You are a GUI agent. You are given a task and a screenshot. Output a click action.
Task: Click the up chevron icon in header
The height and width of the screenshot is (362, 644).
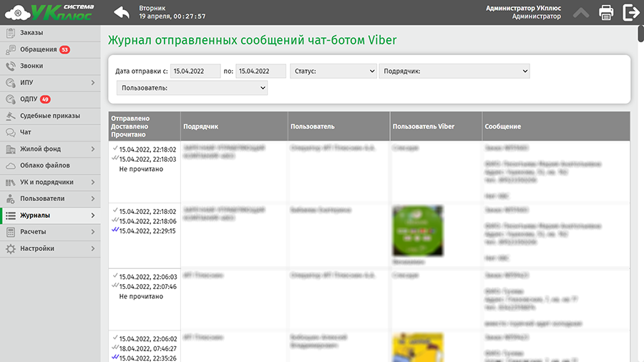[581, 13]
